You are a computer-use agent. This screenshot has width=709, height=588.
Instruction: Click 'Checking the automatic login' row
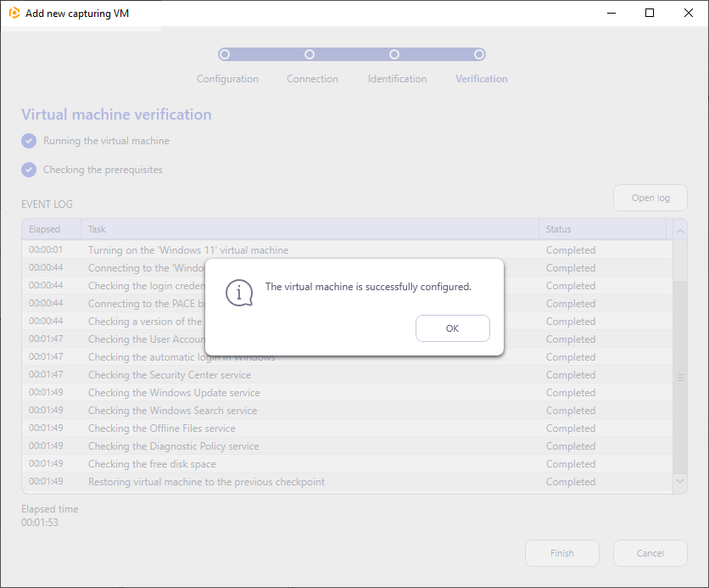coord(347,357)
